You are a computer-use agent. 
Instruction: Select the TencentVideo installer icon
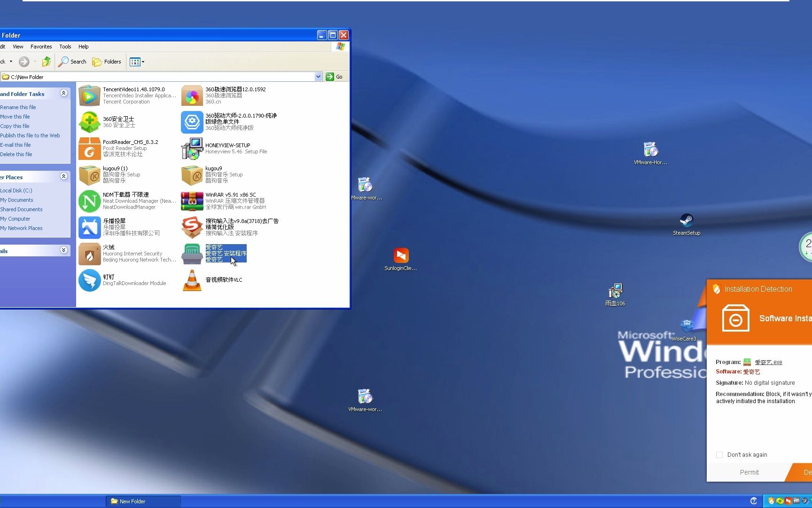[x=89, y=96]
